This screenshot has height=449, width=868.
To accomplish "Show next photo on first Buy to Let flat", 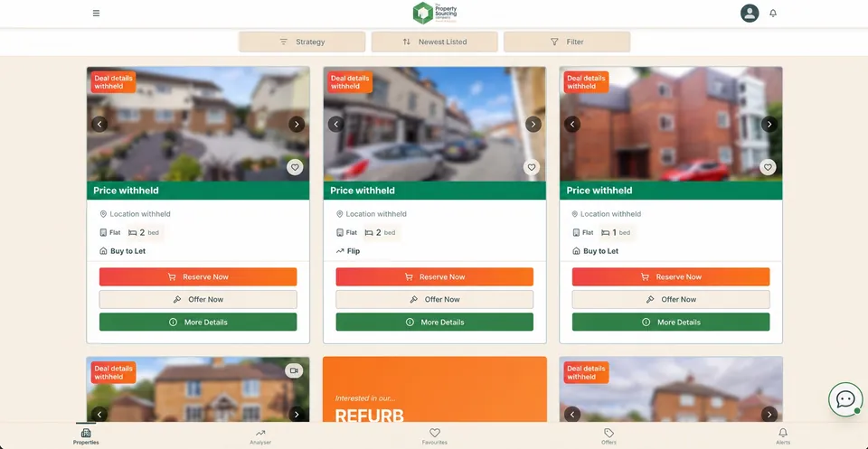I will [297, 124].
